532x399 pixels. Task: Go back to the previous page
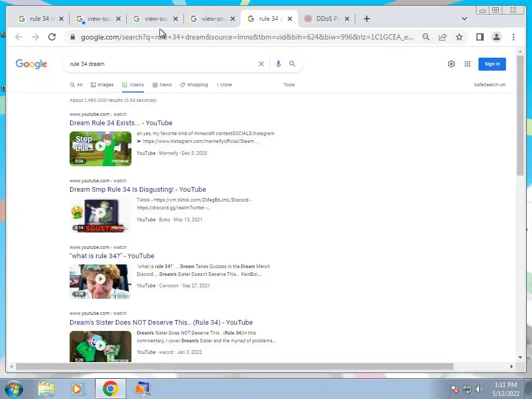(x=19, y=37)
